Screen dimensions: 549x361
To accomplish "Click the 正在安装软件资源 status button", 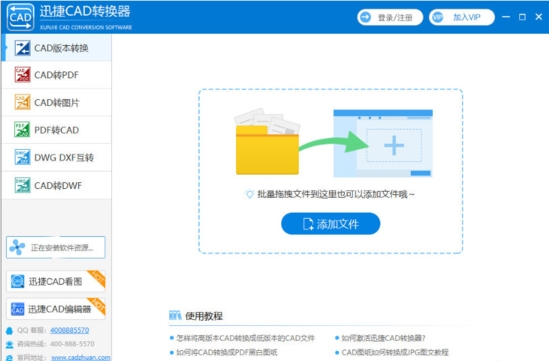I will (x=56, y=248).
